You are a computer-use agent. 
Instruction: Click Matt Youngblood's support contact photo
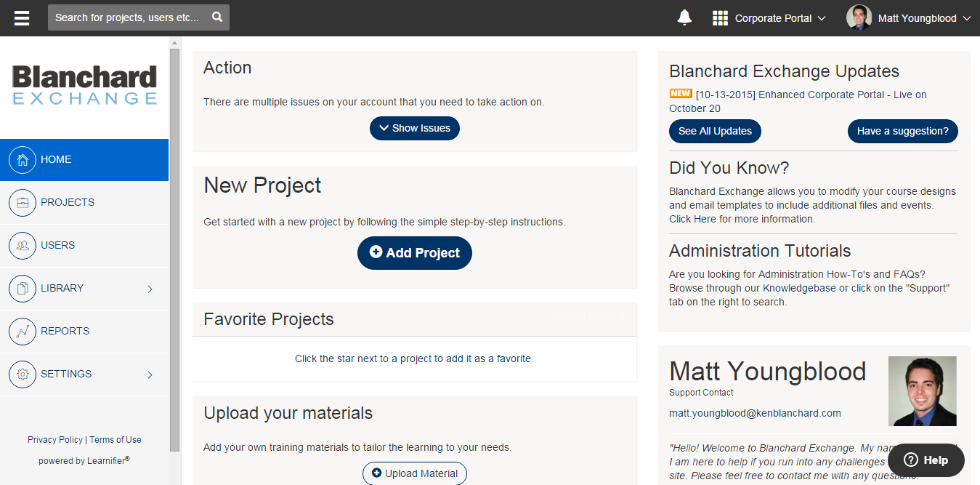[x=923, y=391]
